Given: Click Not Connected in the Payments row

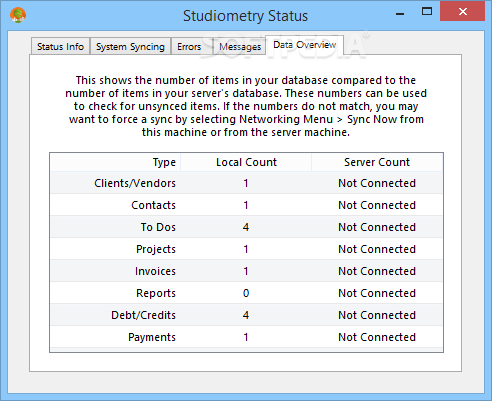Looking at the screenshot, I should (377, 337).
